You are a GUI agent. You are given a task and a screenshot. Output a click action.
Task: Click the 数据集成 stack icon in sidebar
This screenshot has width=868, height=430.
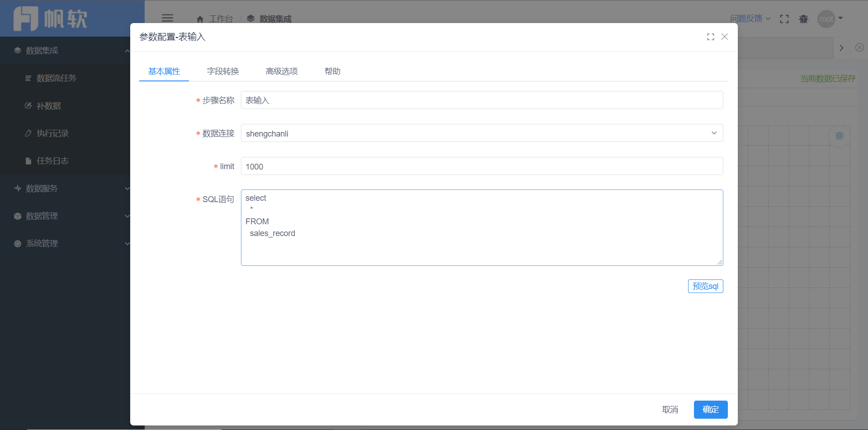pos(18,51)
